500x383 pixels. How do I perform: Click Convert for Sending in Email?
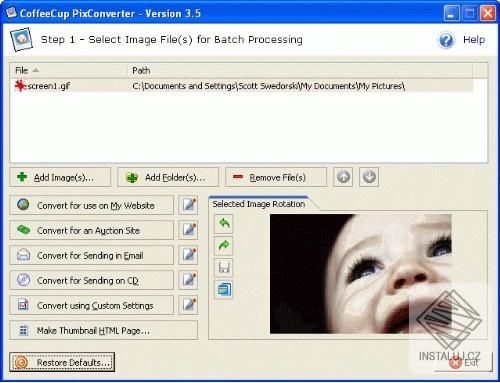92,255
